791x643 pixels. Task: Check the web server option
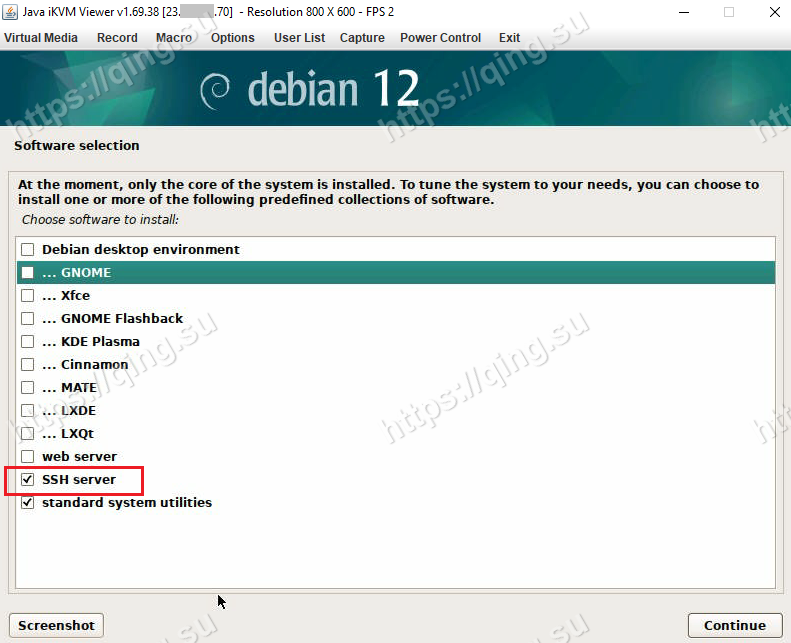tap(28, 457)
